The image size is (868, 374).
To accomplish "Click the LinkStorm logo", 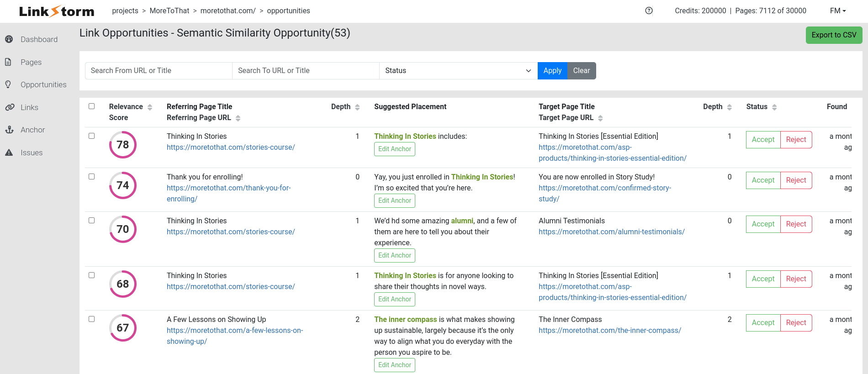I will pos(57,11).
